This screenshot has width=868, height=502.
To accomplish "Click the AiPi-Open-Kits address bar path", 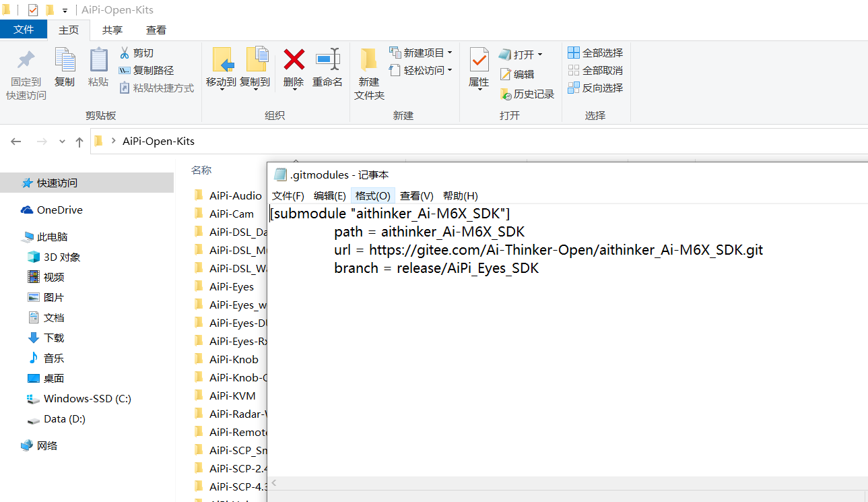I will click(x=158, y=142).
